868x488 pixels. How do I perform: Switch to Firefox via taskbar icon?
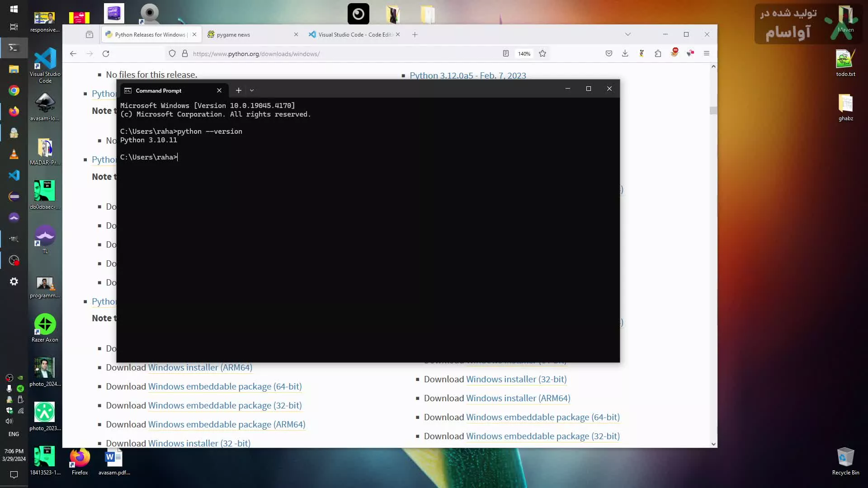[14, 111]
